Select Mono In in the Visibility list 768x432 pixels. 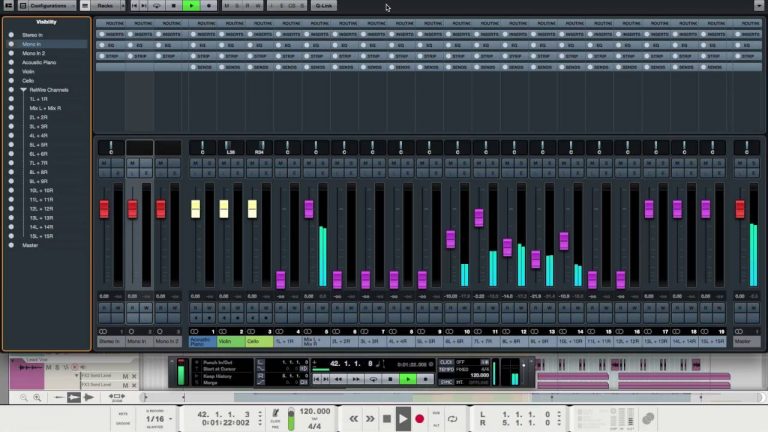[x=31, y=44]
